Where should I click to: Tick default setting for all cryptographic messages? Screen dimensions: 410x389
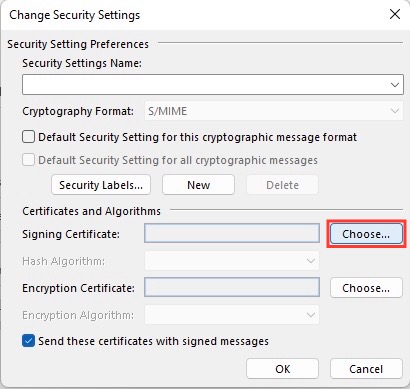(28, 160)
